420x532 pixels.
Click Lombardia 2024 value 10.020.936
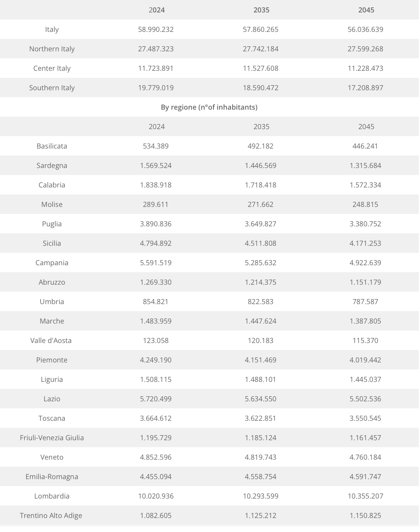pyautogui.click(x=156, y=496)
